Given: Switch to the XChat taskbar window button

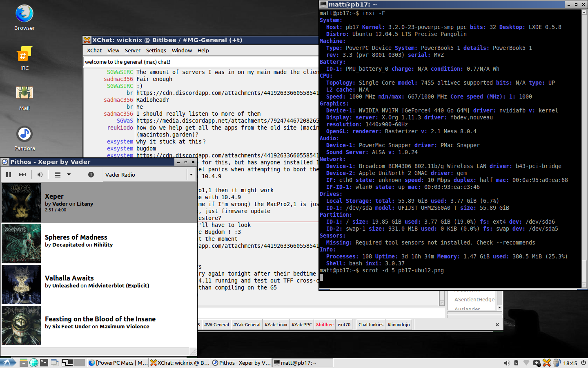Looking at the screenshot, I should (180, 363).
